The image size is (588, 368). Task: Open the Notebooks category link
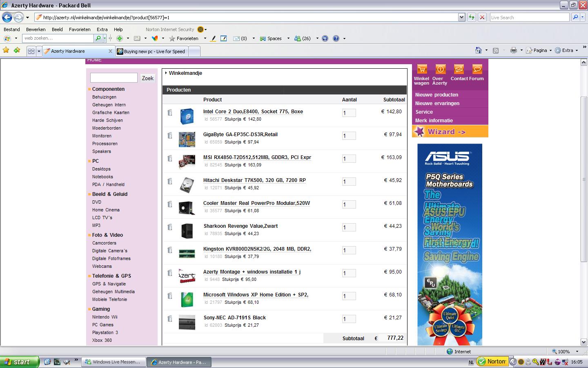click(102, 177)
